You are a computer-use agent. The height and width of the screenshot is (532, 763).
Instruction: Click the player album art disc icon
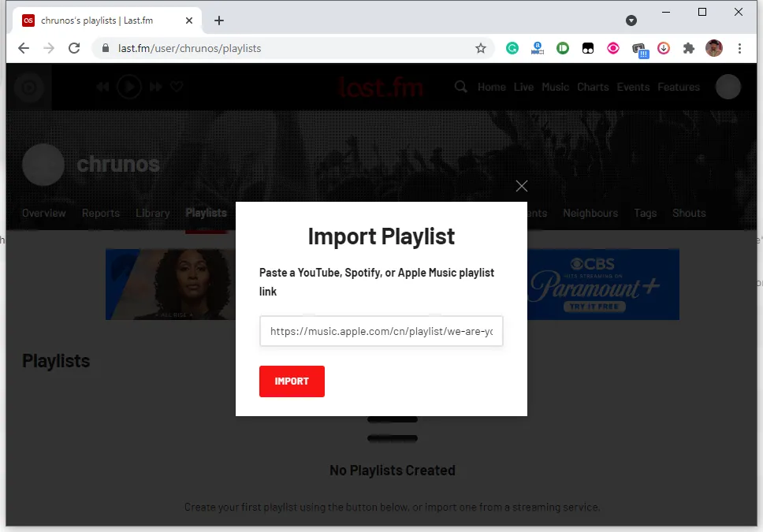tap(28, 87)
